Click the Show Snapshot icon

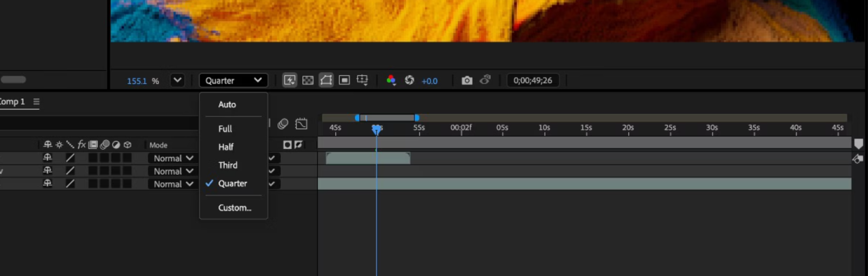click(486, 80)
